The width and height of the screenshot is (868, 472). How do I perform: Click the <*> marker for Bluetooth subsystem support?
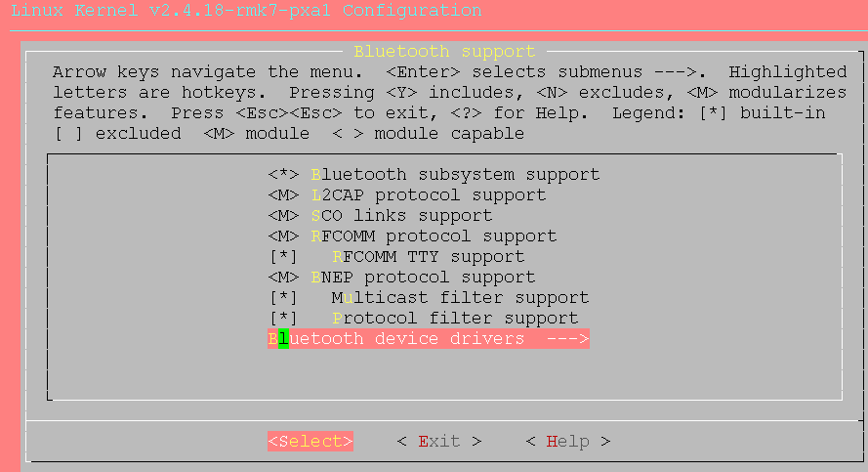click(283, 175)
